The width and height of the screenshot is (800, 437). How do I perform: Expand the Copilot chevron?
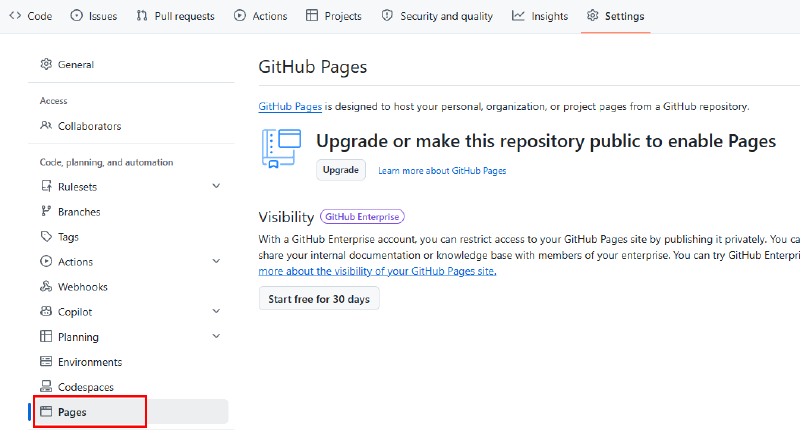pyautogui.click(x=216, y=311)
